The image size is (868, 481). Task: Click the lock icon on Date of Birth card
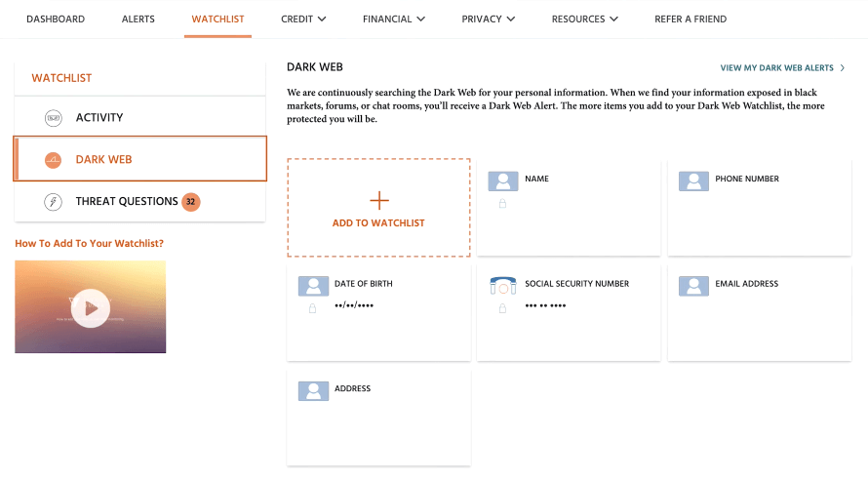click(313, 308)
